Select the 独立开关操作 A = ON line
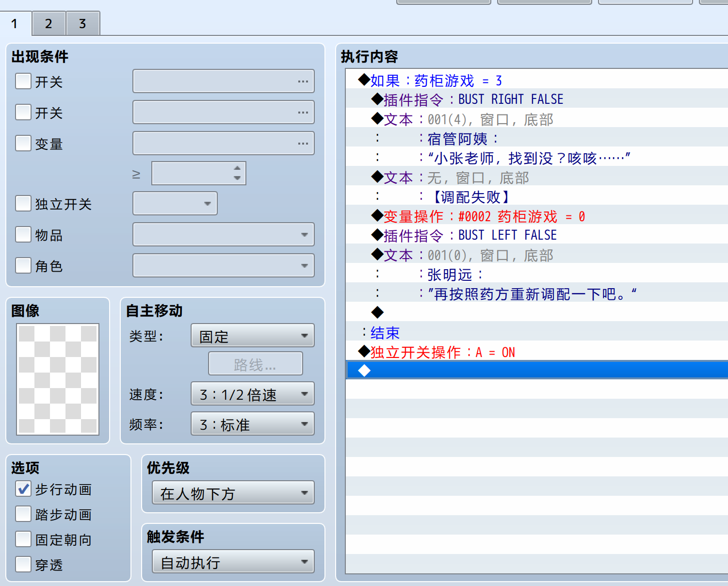This screenshot has height=586, width=728. pos(537,351)
